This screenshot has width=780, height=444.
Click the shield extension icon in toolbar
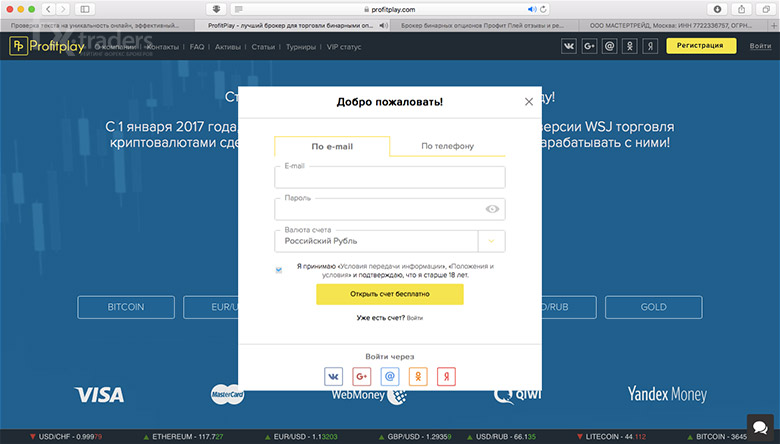click(216, 9)
